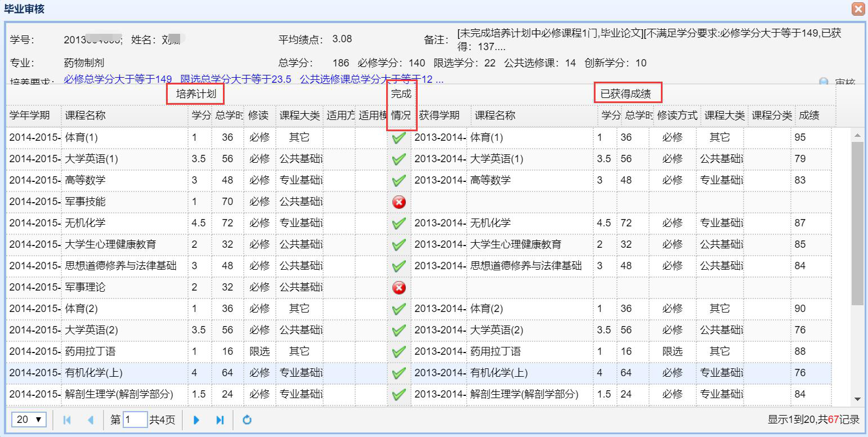Screen dimensions: 868x437
Task: Click the blue 培养要求 requirements link text
Action: pyautogui.click(x=253, y=79)
